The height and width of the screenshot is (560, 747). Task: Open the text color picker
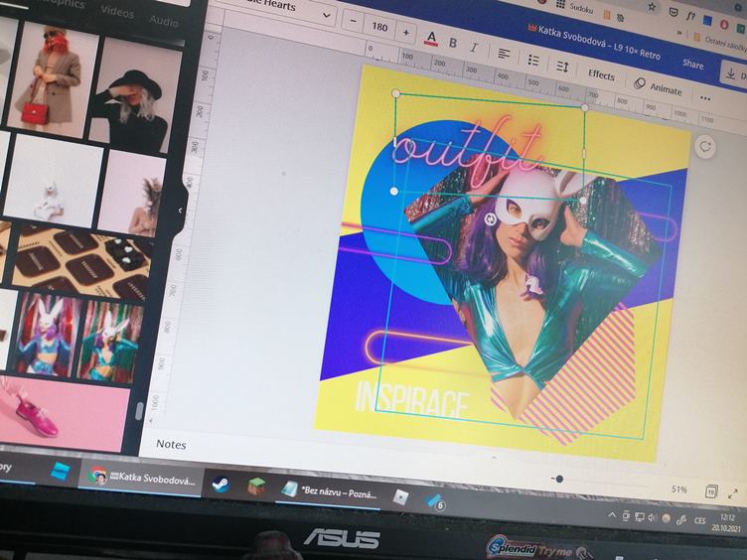pyautogui.click(x=431, y=38)
